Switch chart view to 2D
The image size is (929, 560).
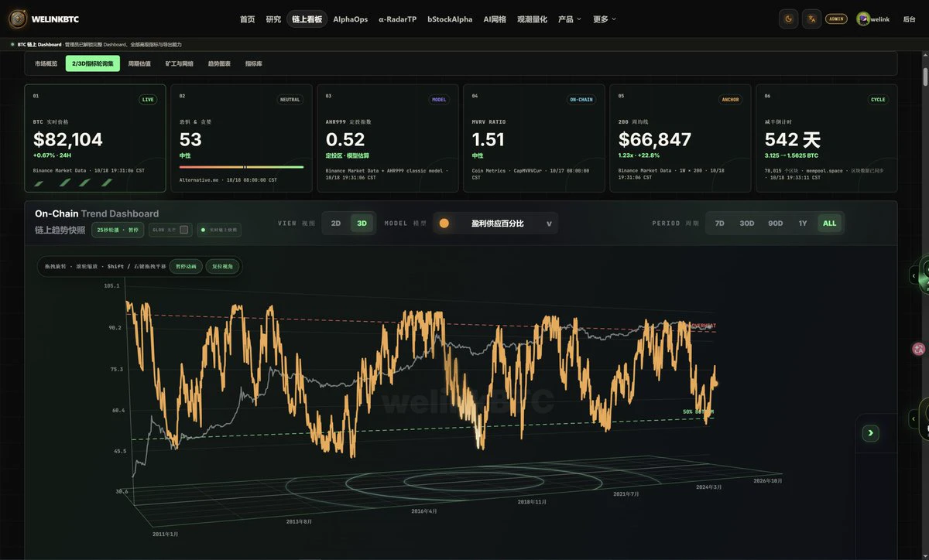coord(336,224)
